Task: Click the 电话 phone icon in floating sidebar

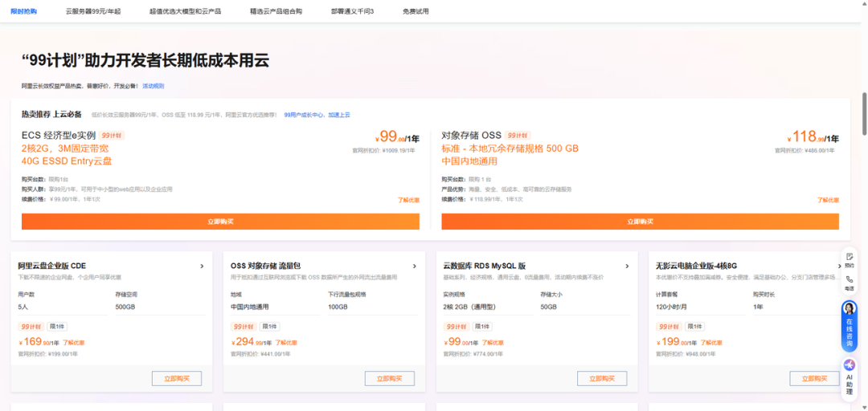Action: tap(850, 282)
